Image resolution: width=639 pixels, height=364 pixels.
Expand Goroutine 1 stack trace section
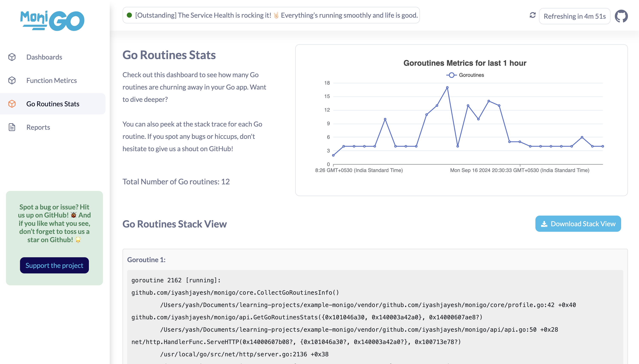tap(147, 259)
